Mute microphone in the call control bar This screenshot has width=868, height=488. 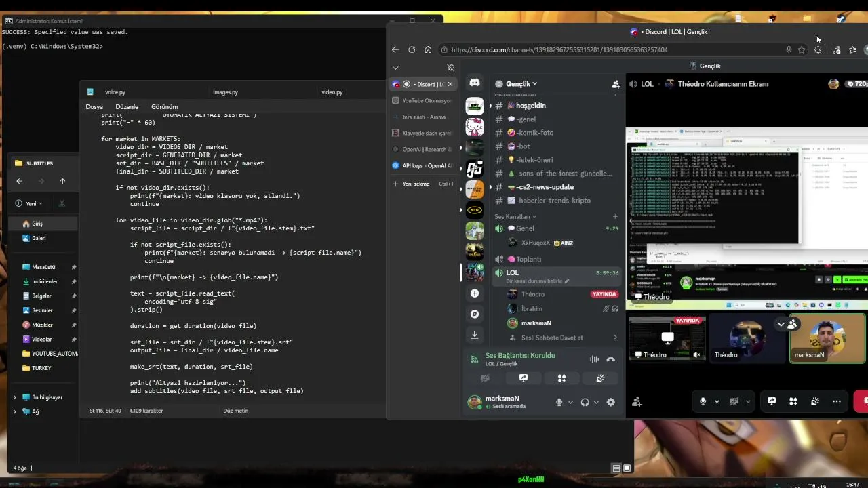tap(703, 401)
